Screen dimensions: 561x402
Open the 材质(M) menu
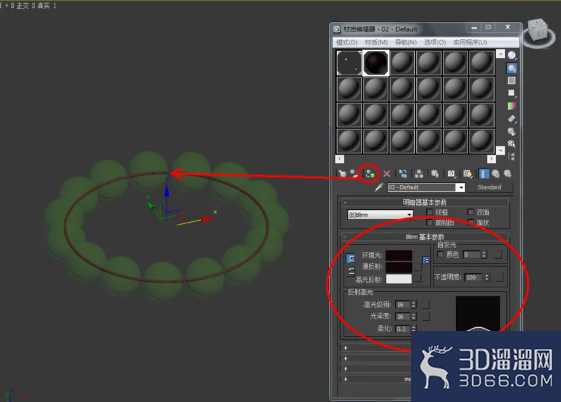(376, 42)
